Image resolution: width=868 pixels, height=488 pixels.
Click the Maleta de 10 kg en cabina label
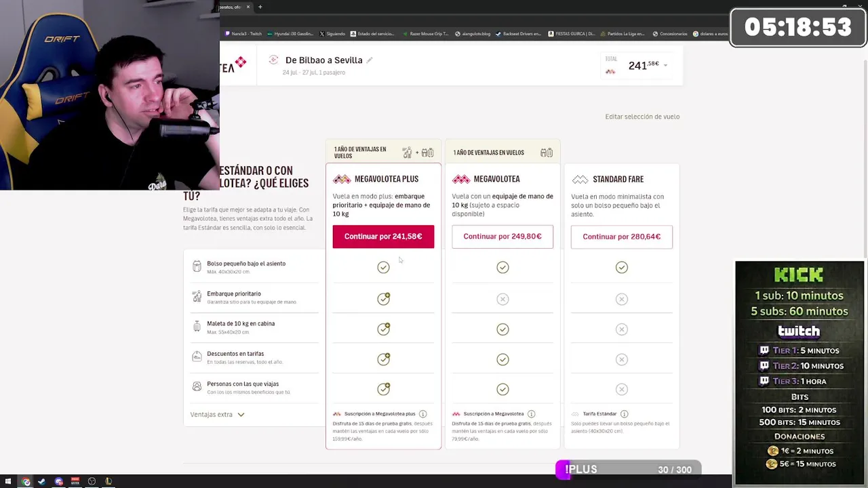click(x=241, y=323)
